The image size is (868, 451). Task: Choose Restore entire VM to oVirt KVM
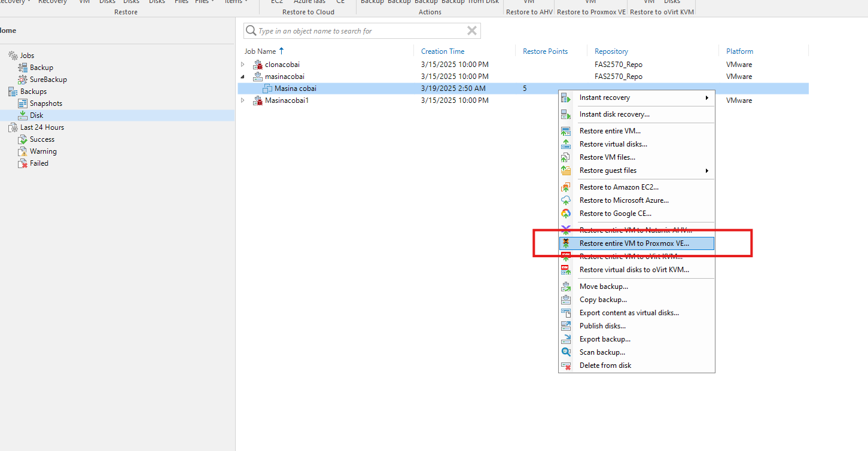(631, 257)
